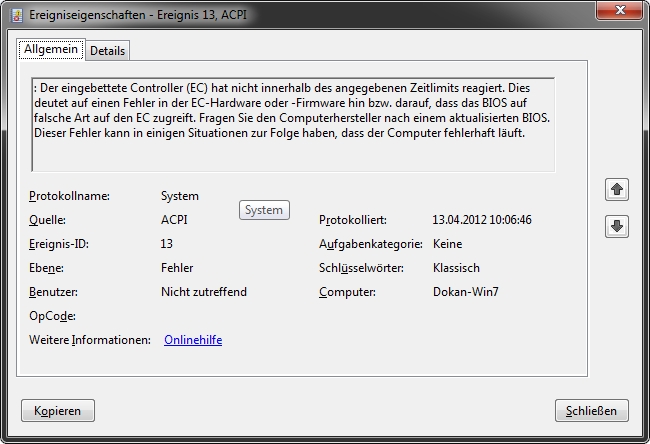Select the Ereignis-ID value 13
This screenshot has width=650, height=444.
(167, 244)
